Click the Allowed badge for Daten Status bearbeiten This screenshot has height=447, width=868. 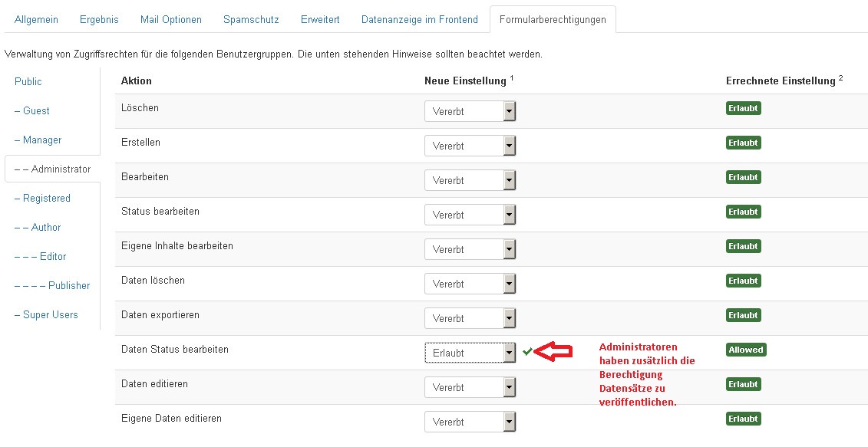point(746,350)
